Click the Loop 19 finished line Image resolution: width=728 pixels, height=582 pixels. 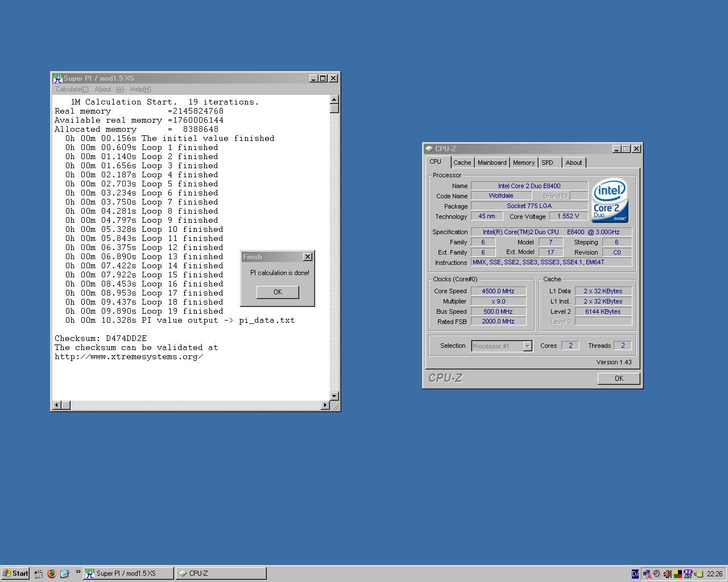(x=144, y=311)
